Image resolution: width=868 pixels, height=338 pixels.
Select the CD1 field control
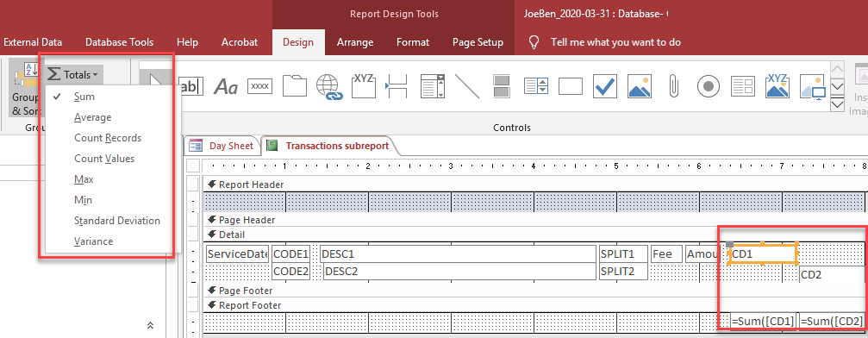pos(763,254)
